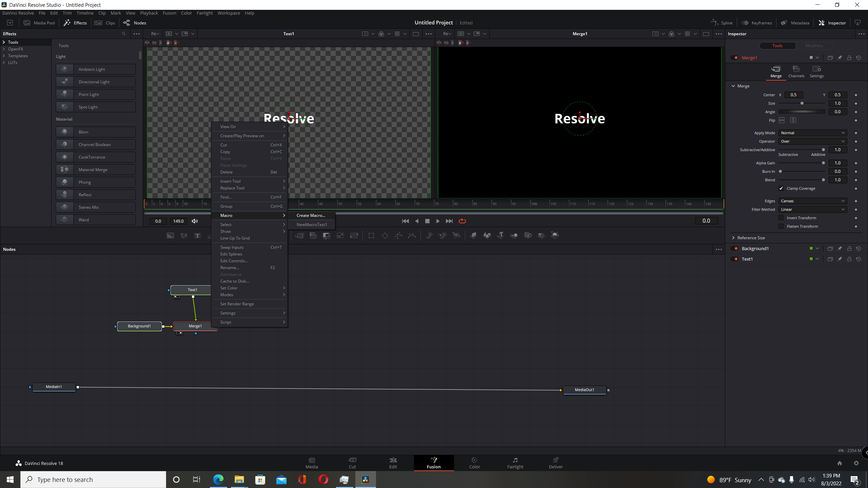Choose Create Macro... from submenu
This screenshot has width=868, height=488.
[311, 216]
